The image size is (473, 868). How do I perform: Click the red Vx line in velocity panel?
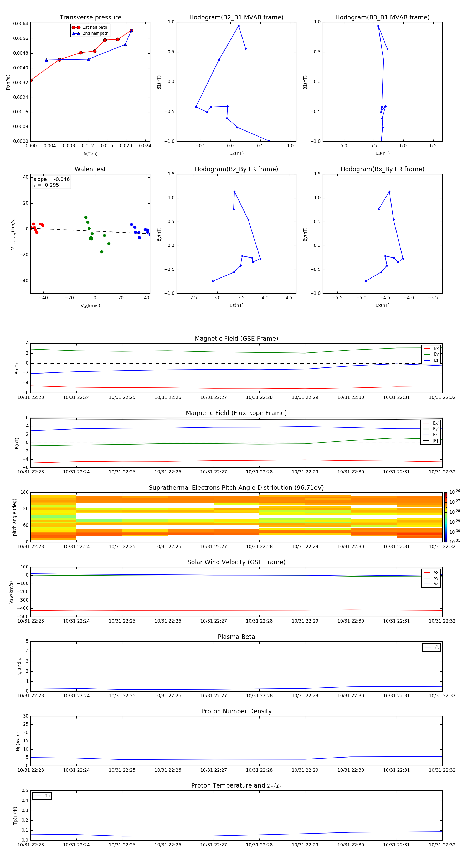[x=236, y=610]
